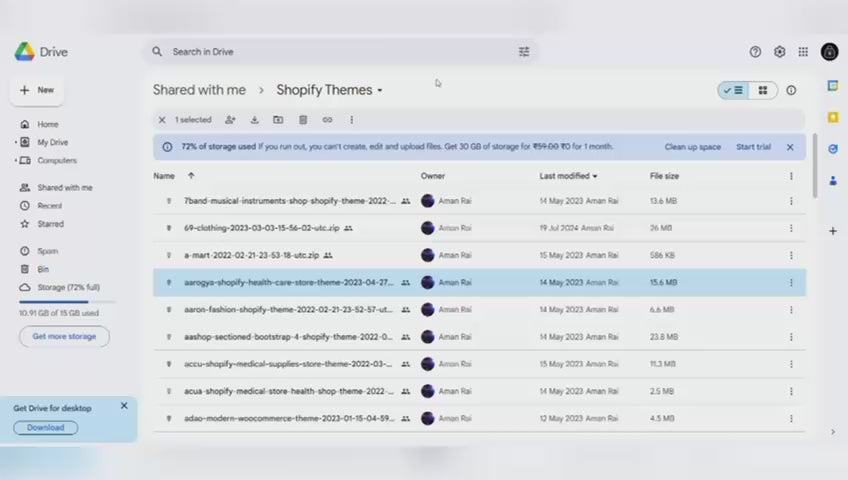Open more actions in selection toolbar
The image size is (848, 480).
pos(352,120)
